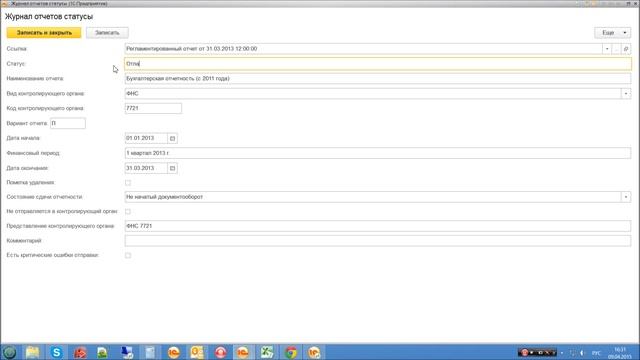Screen dimensions: 640x360
Task: Click the 'Записать' button
Action: [107, 33]
